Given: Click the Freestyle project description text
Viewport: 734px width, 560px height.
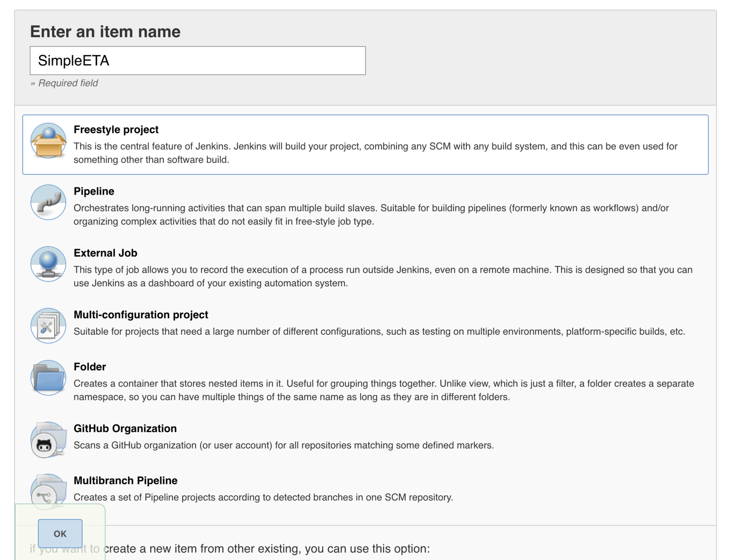Looking at the screenshot, I should (375, 153).
